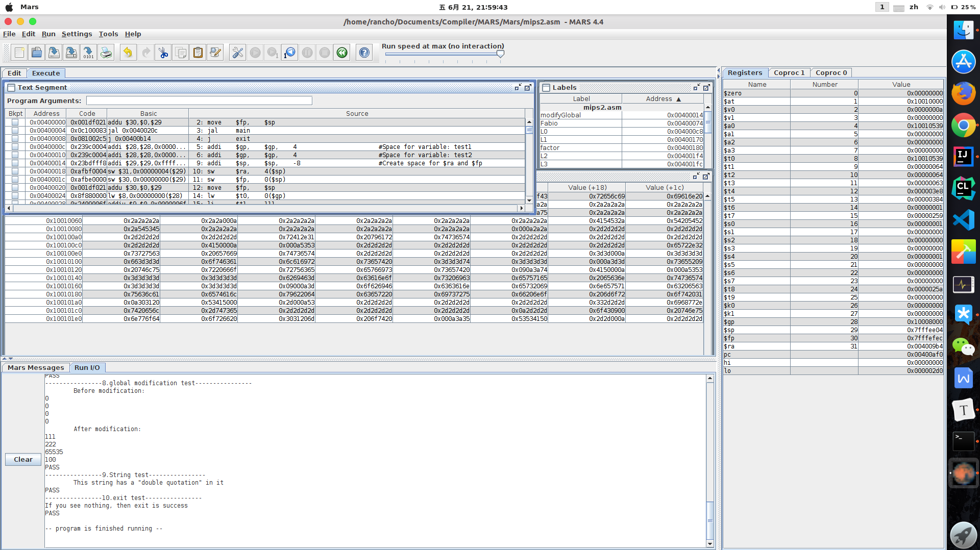Screen dimensions: 980x550
Task: Switch to the Mars Messages tab
Action: [x=36, y=368]
